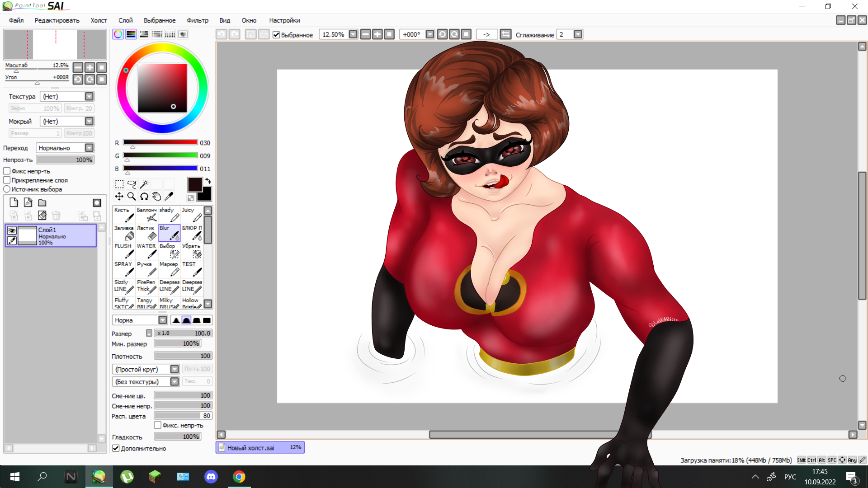Open Сглаживание value dropdown
The height and width of the screenshot is (488, 868).
tap(578, 34)
